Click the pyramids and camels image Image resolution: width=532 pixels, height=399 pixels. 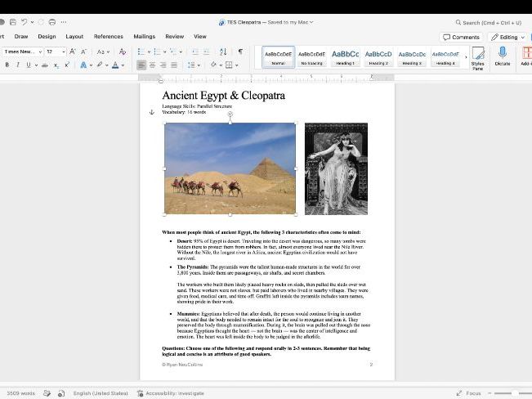[230, 168]
